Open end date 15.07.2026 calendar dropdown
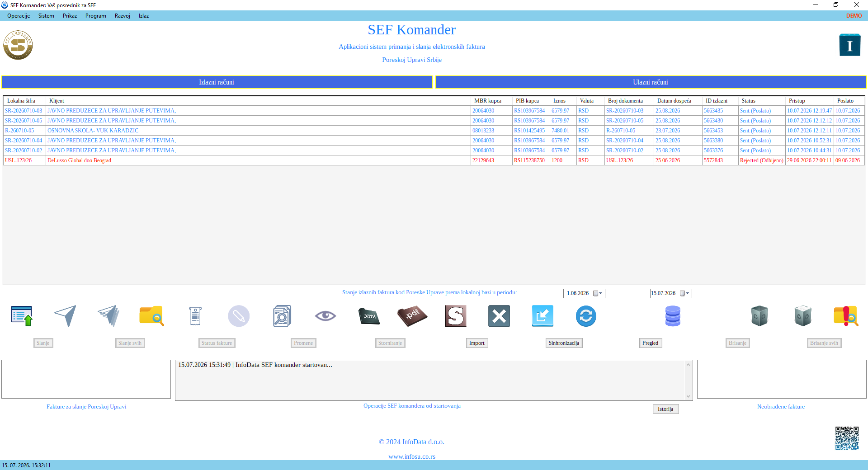The width and height of the screenshot is (868, 470). pyautogui.click(x=684, y=293)
